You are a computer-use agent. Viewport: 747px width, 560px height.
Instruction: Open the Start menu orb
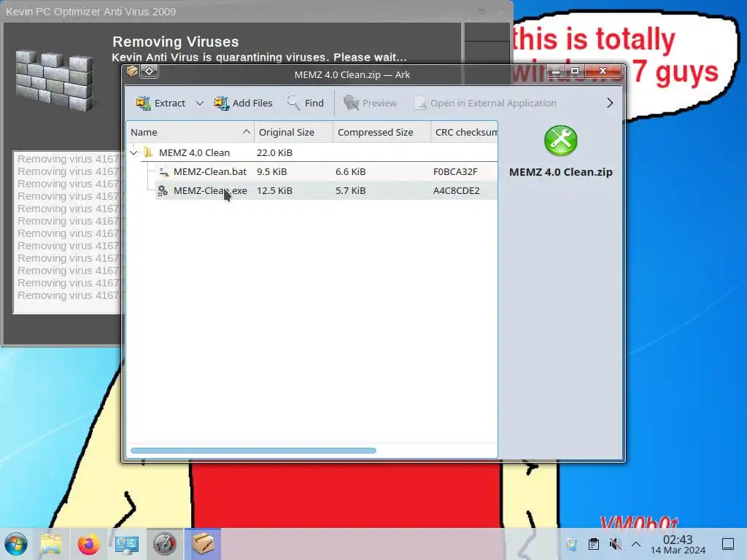tap(16, 544)
